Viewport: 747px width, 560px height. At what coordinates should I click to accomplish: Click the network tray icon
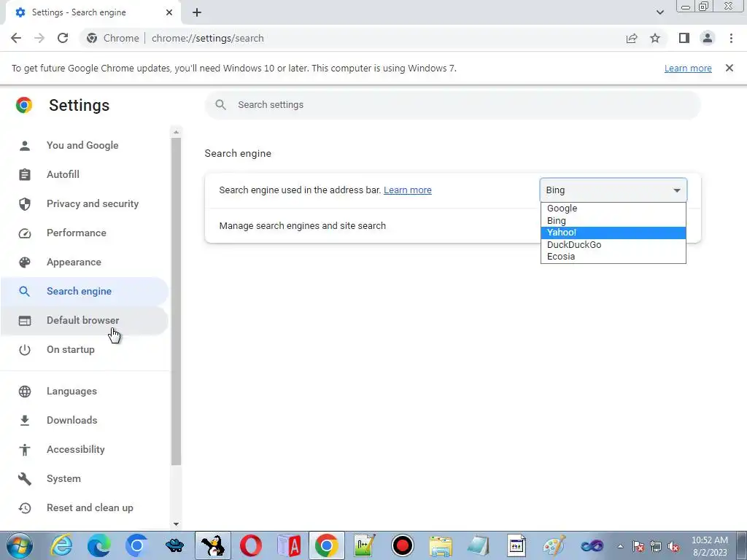pos(656,547)
